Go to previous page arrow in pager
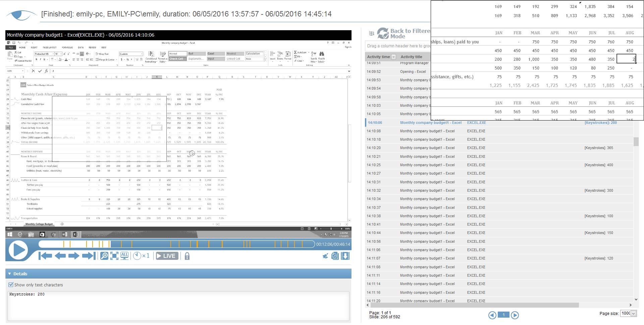This screenshot has width=644, height=325. click(492, 315)
